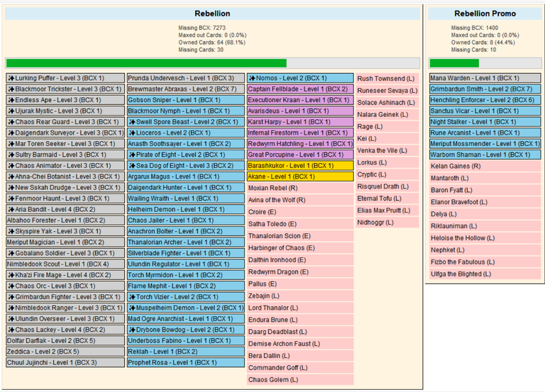The height and width of the screenshot is (392, 545).
Task: Open the Mana Warden promo card
Action: point(485,78)
